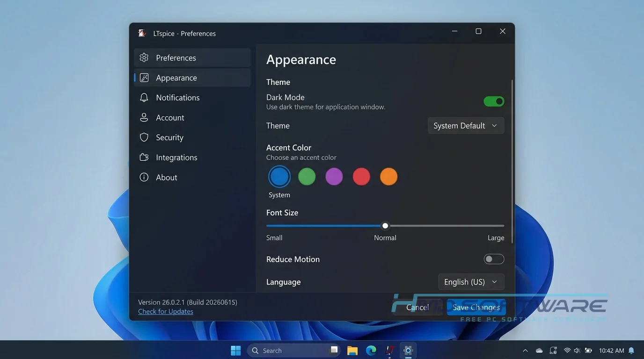Viewport: 644px width, 359px height.
Task: Pick the purple accent color
Action: point(334,177)
